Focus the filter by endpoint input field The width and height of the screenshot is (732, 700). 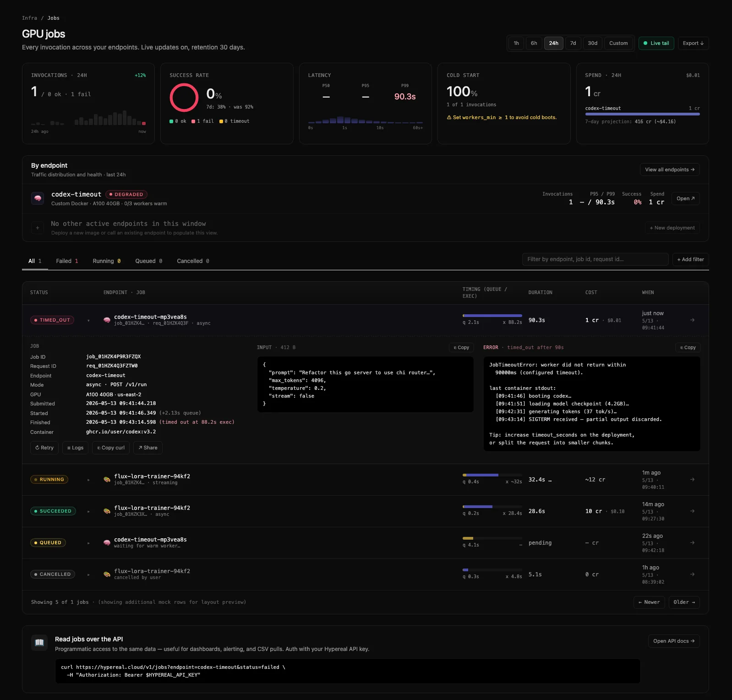tap(595, 259)
